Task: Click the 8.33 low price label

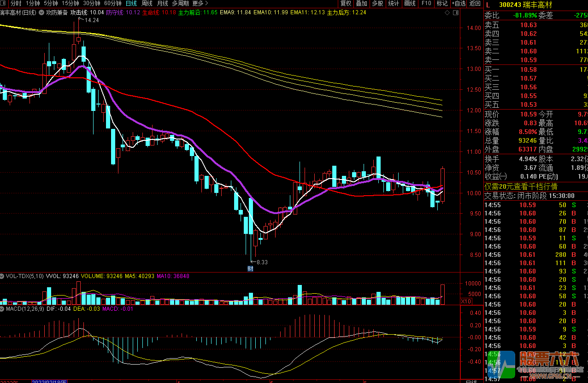Action: [262, 262]
